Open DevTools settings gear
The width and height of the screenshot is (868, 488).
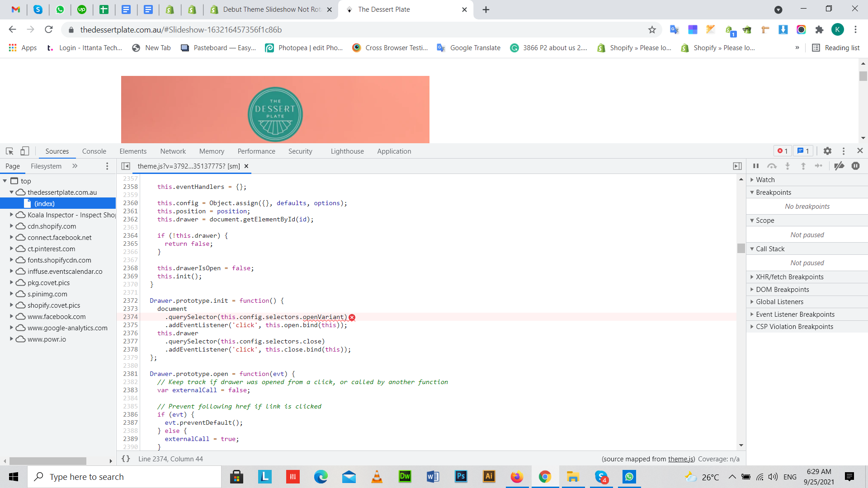tap(827, 151)
